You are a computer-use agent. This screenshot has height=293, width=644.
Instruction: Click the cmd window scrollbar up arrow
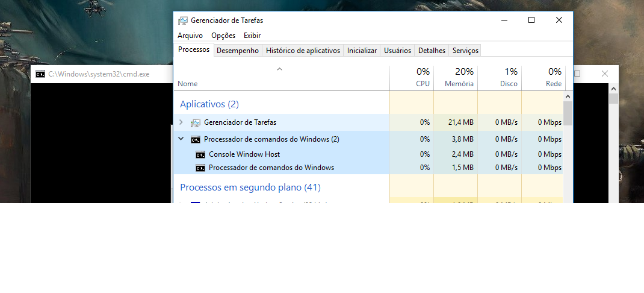(614, 89)
